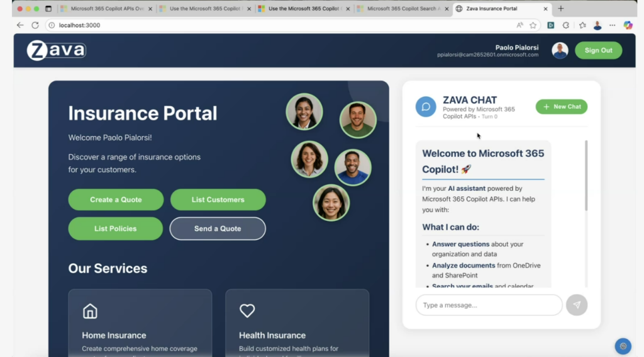Open the browser profile icon
The width and height of the screenshot is (644, 357).
click(597, 25)
